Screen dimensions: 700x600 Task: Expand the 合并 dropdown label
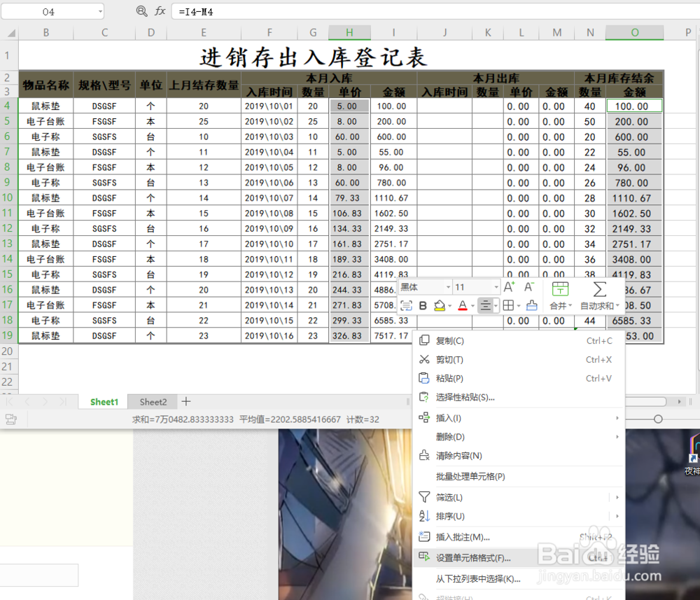[561, 306]
